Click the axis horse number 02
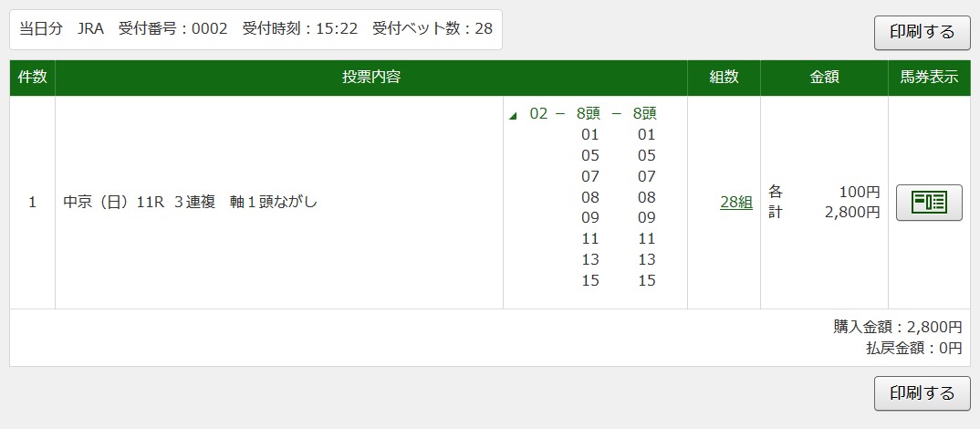The width and height of the screenshot is (980, 429). click(x=538, y=114)
